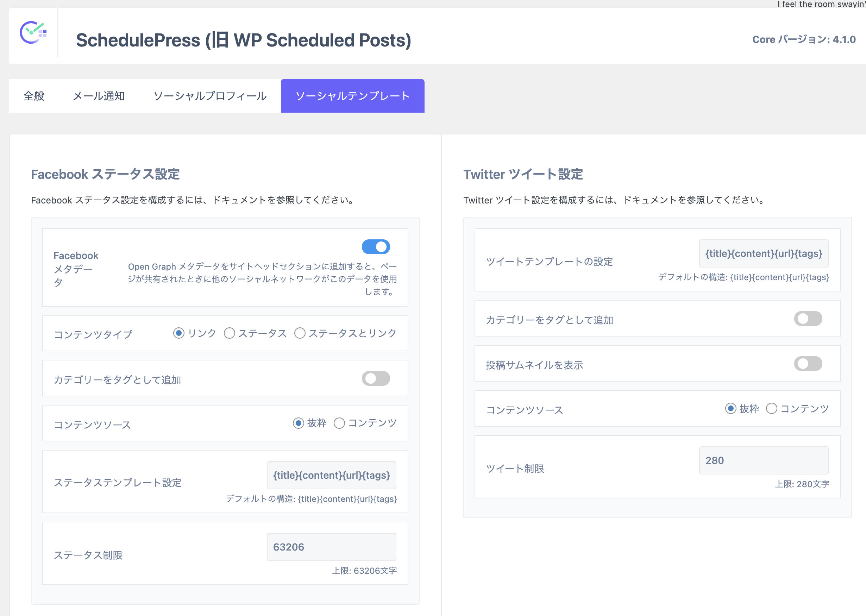Click the ステータス制限 field showing 63206
The image size is (866, 616).
(332, 547)
